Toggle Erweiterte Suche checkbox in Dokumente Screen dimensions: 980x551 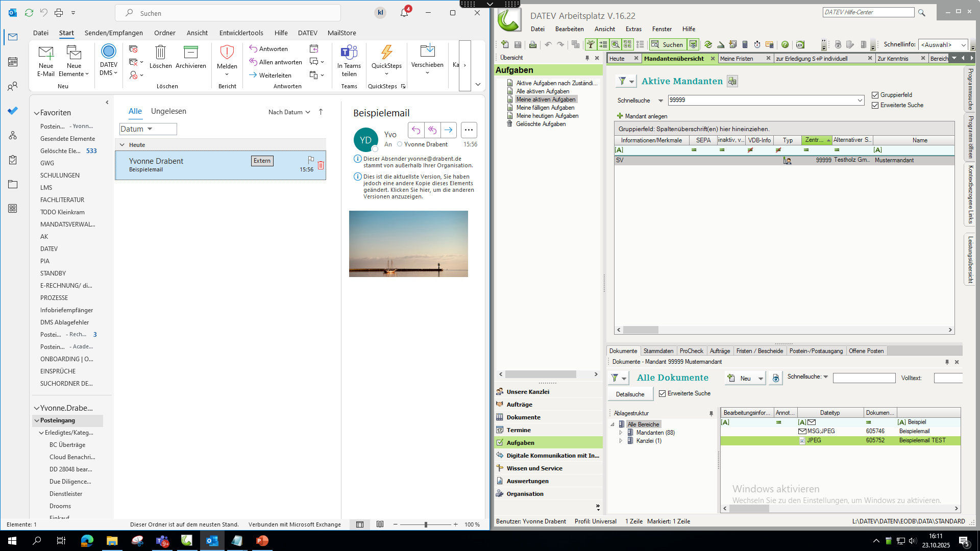tap(663, 393)
